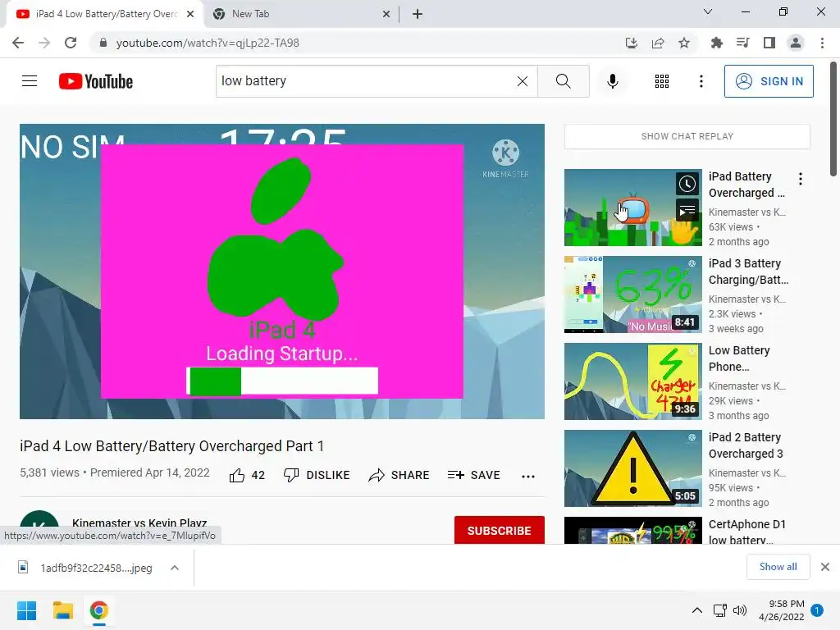The width and height of the screenshot is (840, 630).
Task: Click Low Battery Phone title link
Action: click(739, 358)
